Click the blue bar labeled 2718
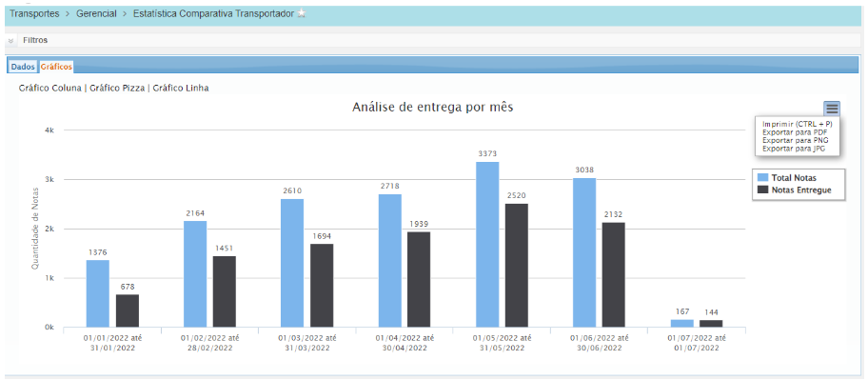Viewport: 868px width, 380px height. pyautogui.click(x=389, y=261)
